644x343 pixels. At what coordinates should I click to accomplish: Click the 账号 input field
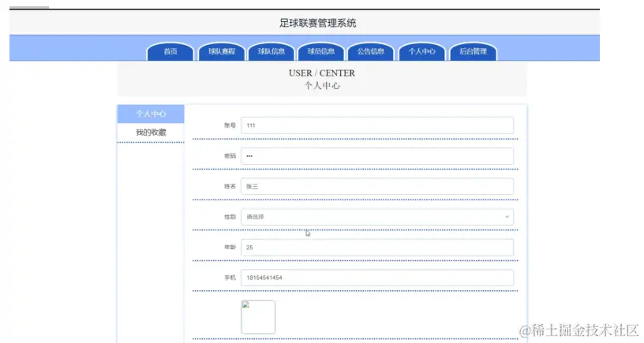pos(377,125)
